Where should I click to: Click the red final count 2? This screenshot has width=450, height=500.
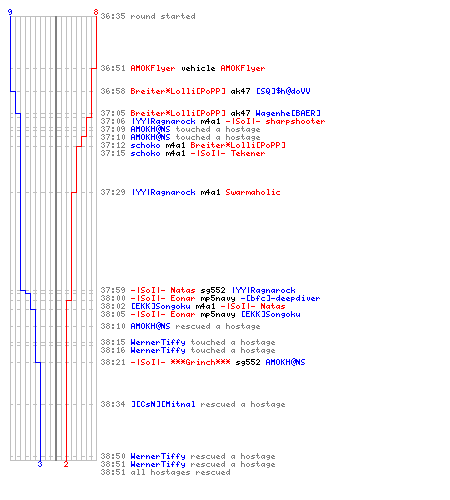click(66, 464)
